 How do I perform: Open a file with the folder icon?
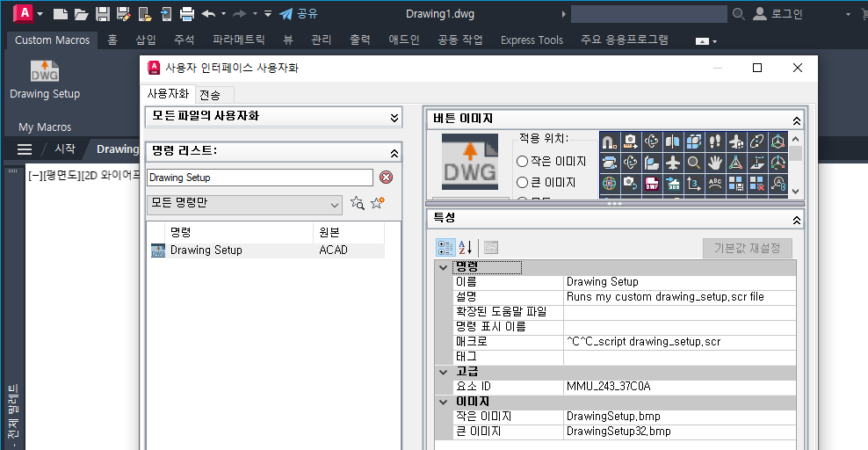[x=82, y=14]
